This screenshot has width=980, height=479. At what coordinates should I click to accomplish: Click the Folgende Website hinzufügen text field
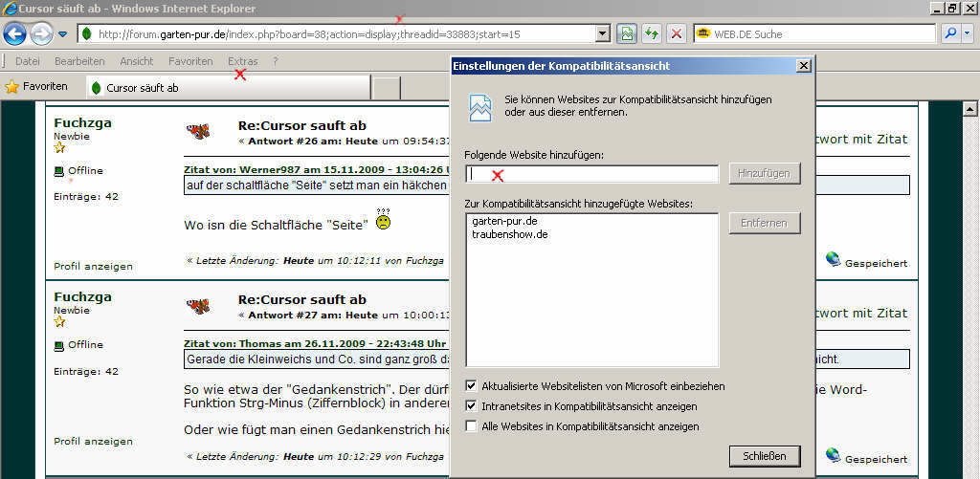tap(591, 174)
